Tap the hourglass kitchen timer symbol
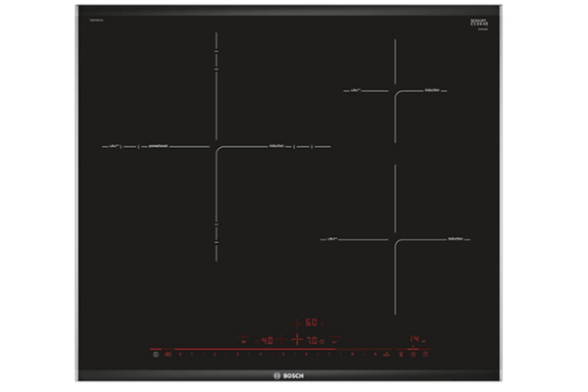 point(401,354)
